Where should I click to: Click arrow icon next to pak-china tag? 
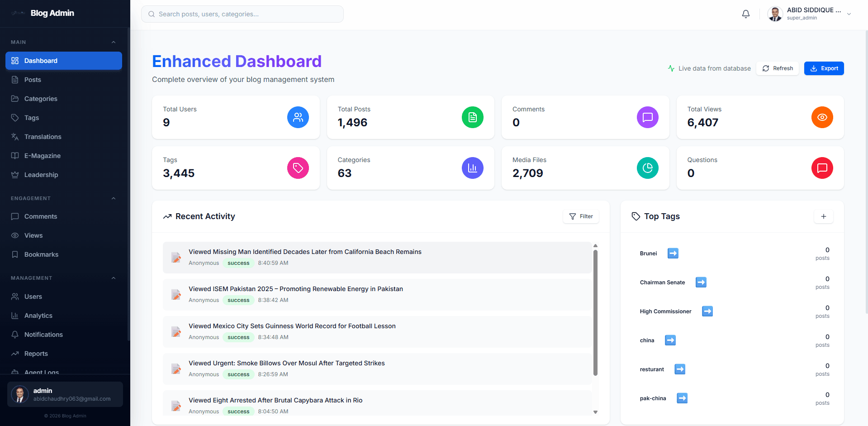pyautogui.click(x=682, y=398)
